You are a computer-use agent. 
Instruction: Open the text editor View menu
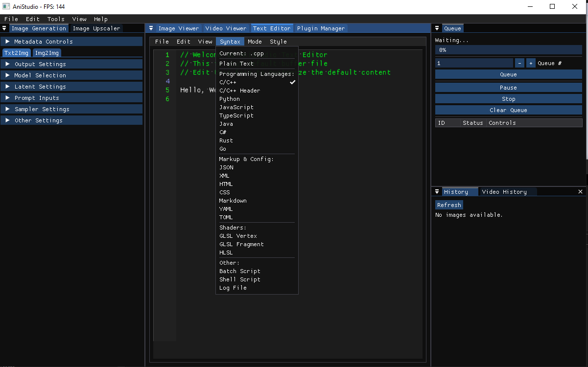205,42
